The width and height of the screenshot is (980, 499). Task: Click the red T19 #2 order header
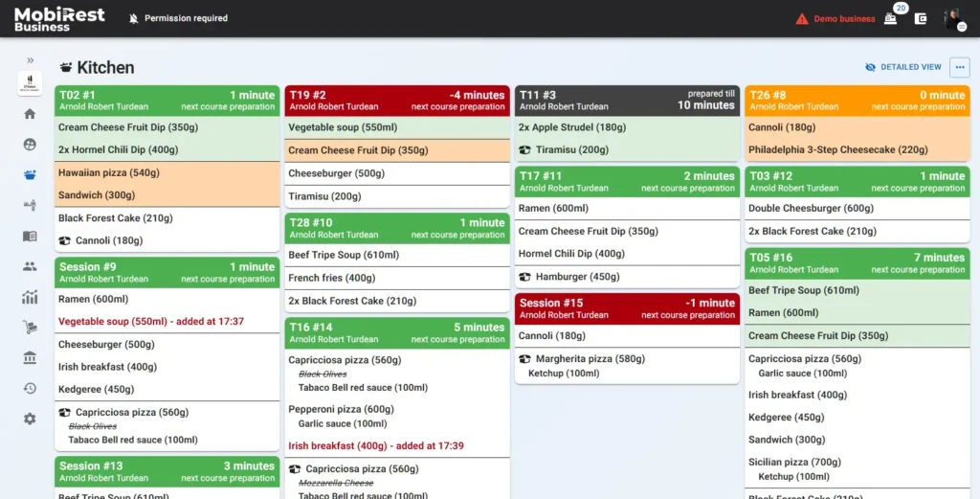click(396, 101)
